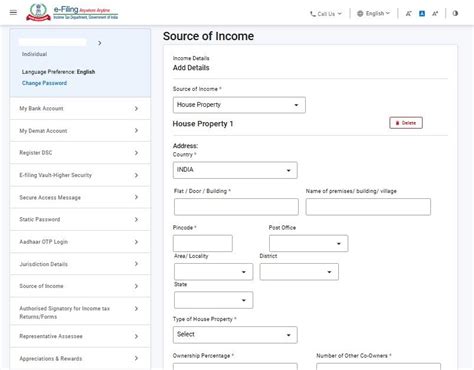Image resolution: width=474 pixels, height=370 pixels.
Task: Delete House Property 1 entry
Action: point(406,123)
